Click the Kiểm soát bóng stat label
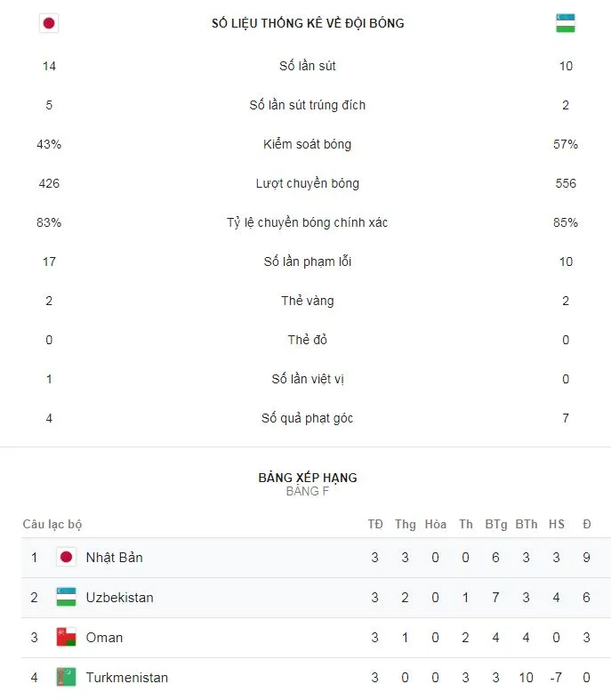Screen dimensions: 611x700 coord(308,144)
